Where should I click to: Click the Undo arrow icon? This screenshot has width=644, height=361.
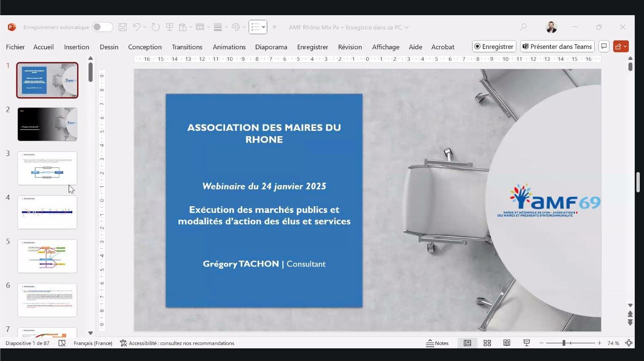pos(137,27)
